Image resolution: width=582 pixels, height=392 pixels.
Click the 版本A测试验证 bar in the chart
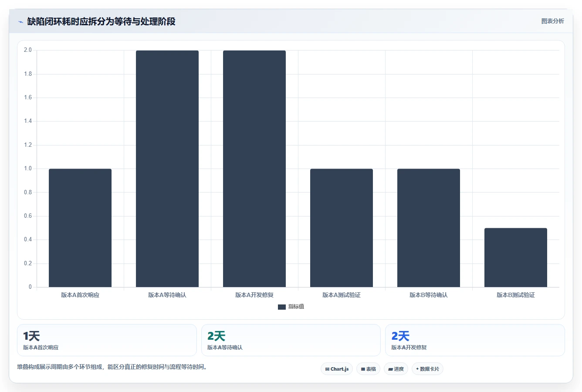point(342,228)
